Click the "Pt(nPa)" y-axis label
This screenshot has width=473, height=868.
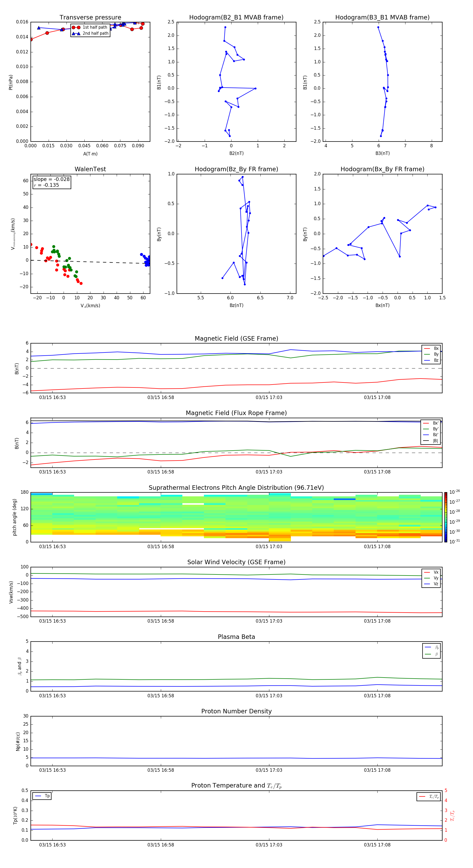[11, 82]
